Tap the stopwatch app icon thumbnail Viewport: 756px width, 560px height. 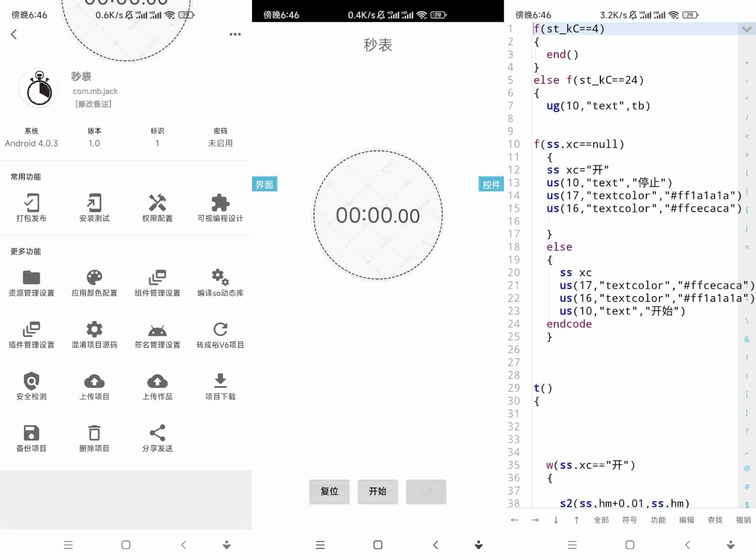[x=39, y=88]
